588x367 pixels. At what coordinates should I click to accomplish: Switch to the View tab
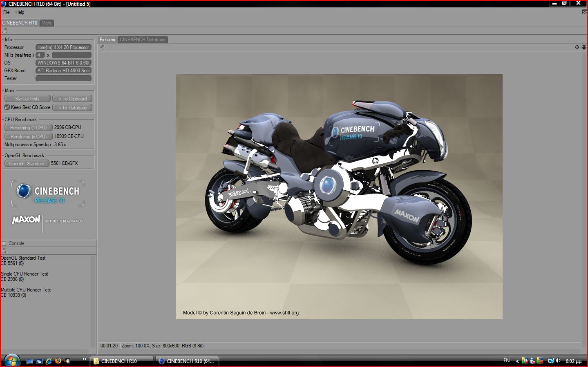pos(47,23)
